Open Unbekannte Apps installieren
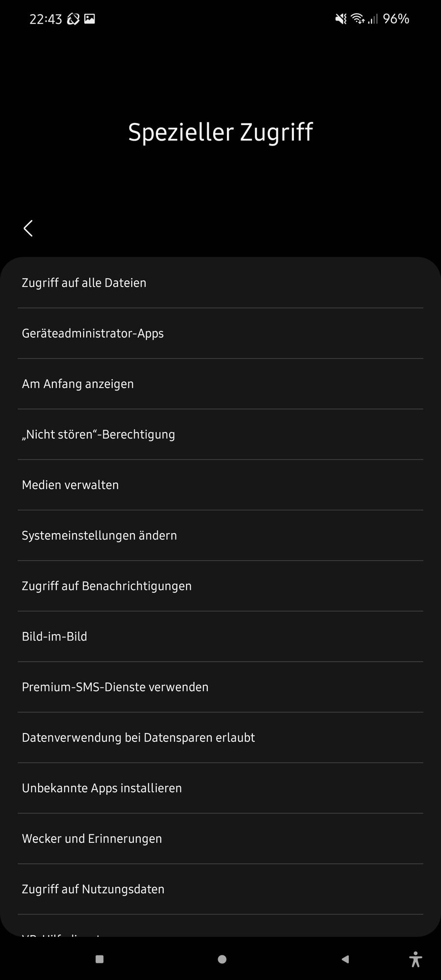This screenshot has height=980, width=441. pyautogui.click(x=220, y=788)
